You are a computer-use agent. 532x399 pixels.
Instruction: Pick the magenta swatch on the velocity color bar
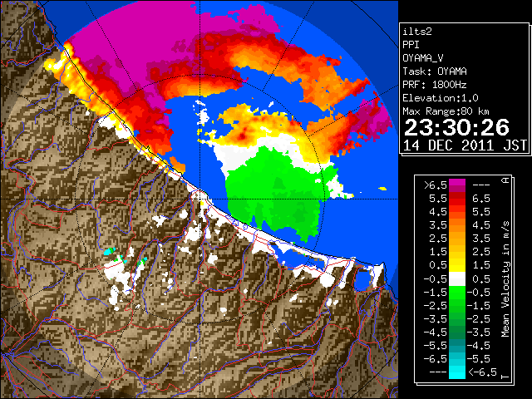point(457,183)
